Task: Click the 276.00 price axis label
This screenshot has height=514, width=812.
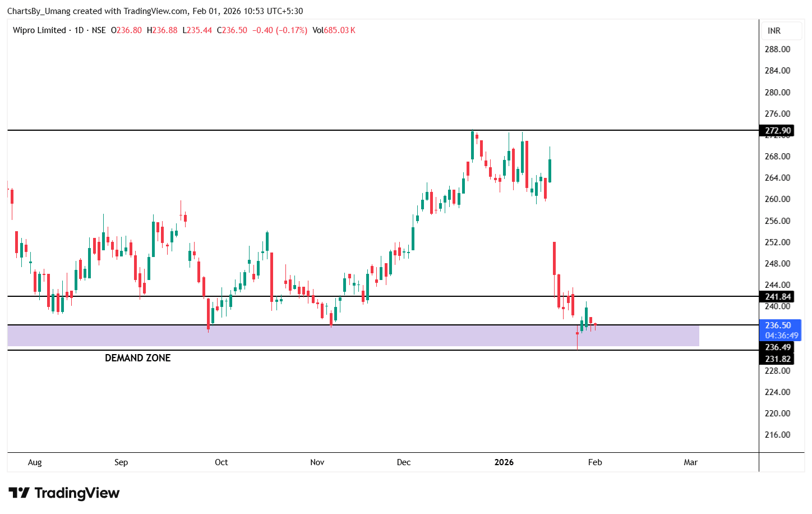Action: pyautogui.click(x=778, y=114)
